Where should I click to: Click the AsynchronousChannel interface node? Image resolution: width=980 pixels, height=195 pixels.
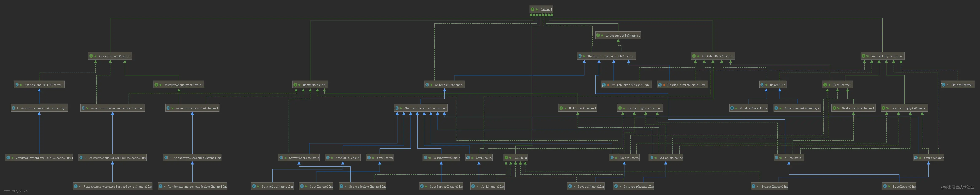111,56
